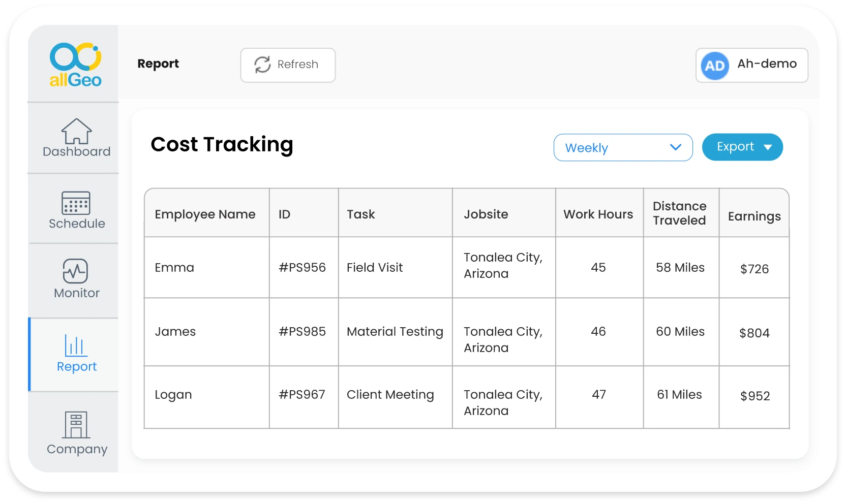Open the Weekly period dropdown
This screenshot has width=846, height=504.
623,147
